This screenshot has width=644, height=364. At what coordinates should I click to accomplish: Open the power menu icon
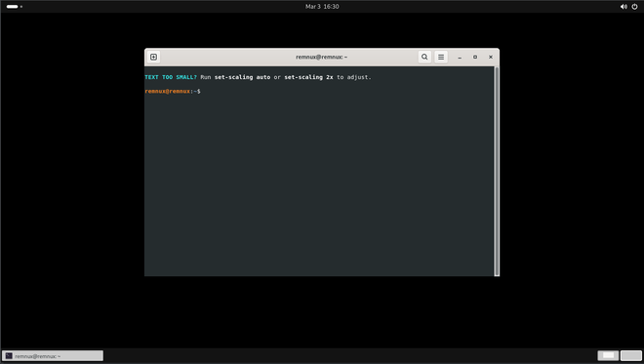(634, 7)
